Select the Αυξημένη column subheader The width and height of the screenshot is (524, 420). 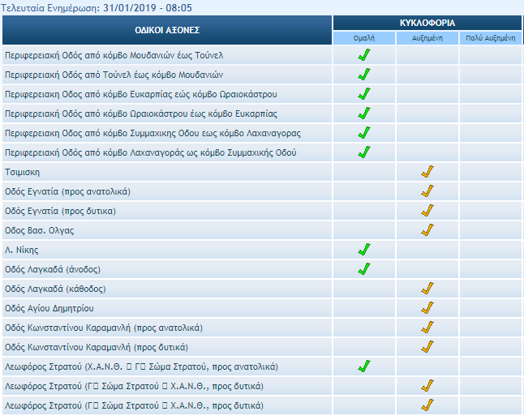click(x=427, y=38)
